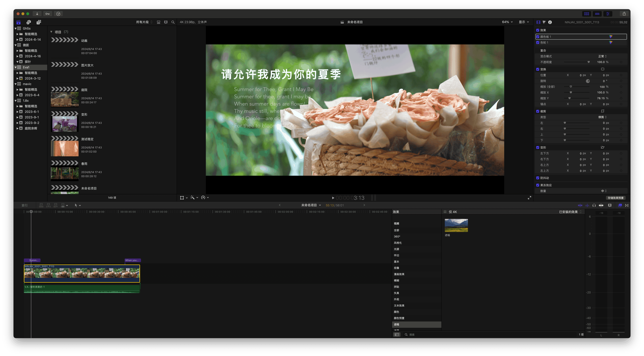
Task: Open the 64% zoom dropdown
Action: point(507,22)
